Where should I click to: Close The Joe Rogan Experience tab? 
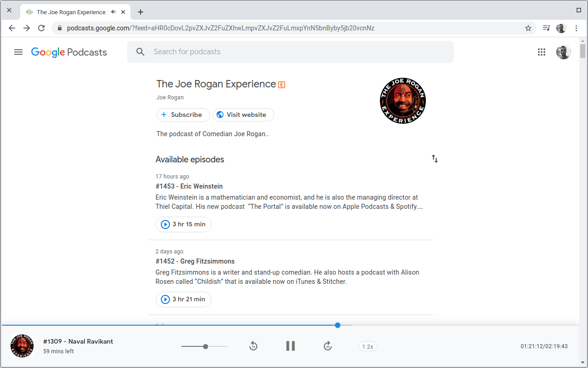click(x=123, y=12)
